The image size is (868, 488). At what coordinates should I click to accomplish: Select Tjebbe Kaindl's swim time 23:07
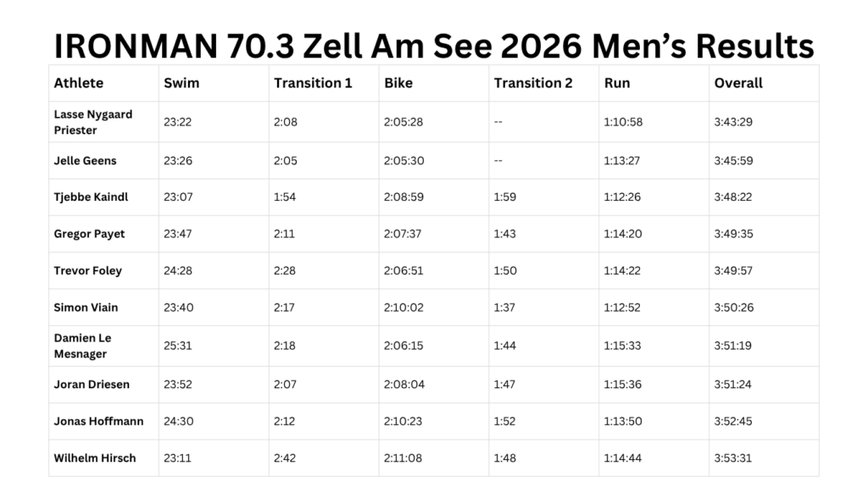click(x=178, y=197)
